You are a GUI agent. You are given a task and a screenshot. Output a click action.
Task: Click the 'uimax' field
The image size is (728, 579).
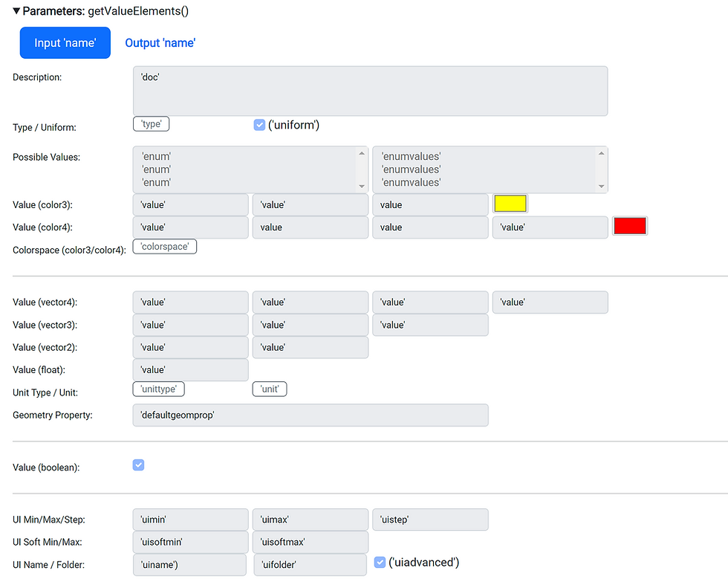[x=311, y=520]
